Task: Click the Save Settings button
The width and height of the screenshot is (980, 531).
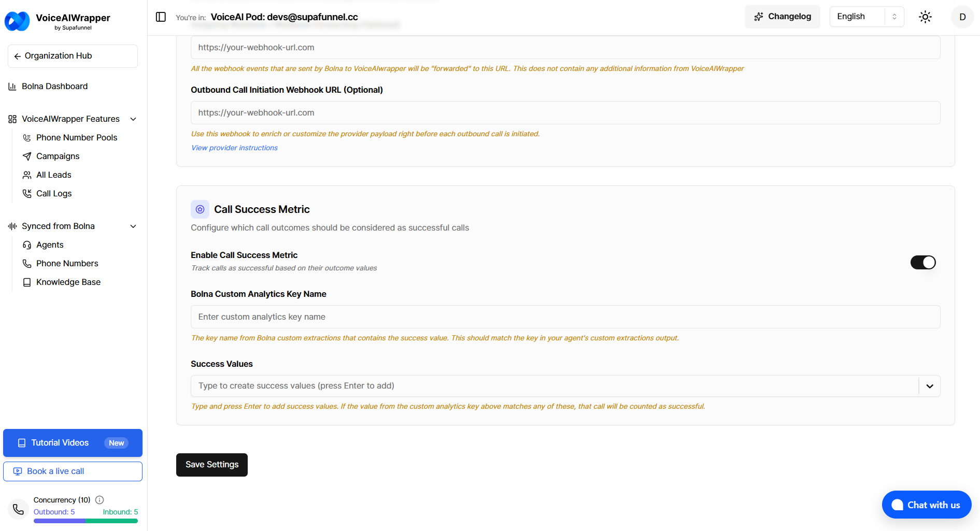Action: click(212, 465)
